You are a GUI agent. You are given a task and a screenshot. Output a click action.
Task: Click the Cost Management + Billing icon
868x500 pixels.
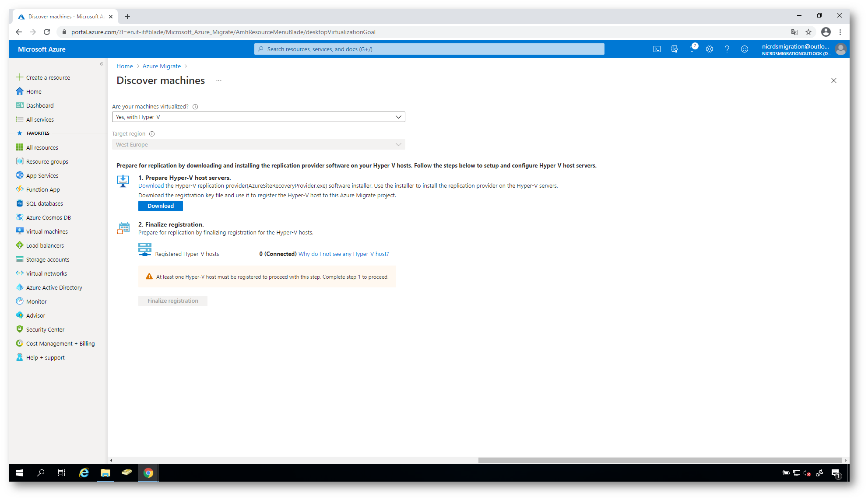point(20,343)
